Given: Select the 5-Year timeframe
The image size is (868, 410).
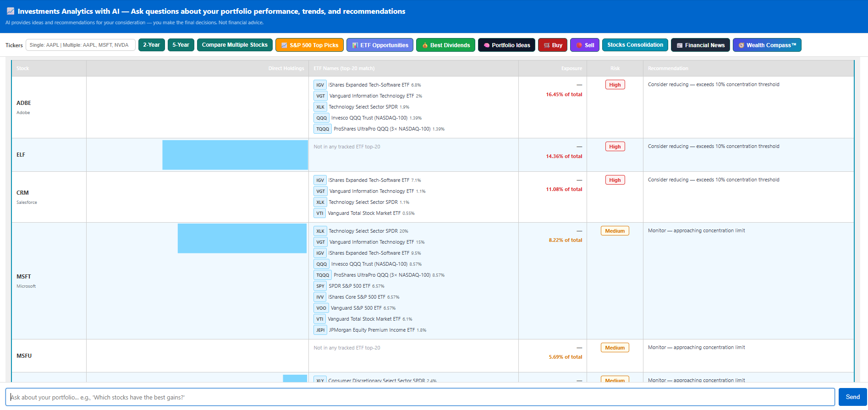Looking at the screenshot, I should pyautogui.click(x=181, y=45).
